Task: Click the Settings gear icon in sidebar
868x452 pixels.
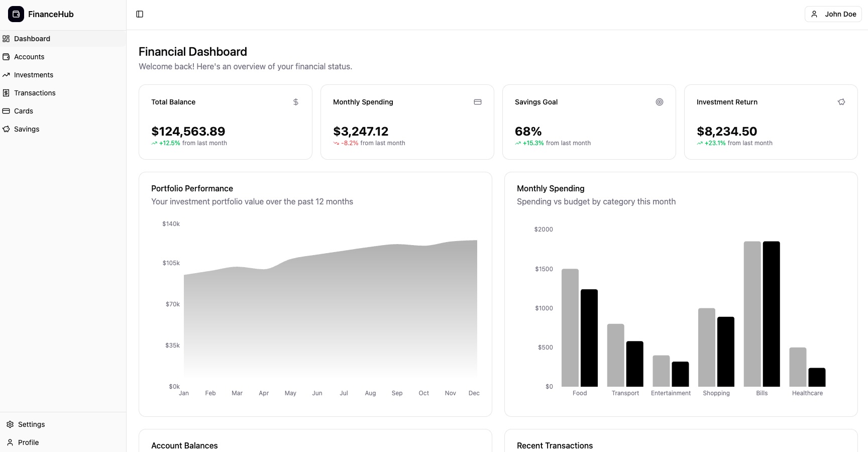Action: [10, 424]
